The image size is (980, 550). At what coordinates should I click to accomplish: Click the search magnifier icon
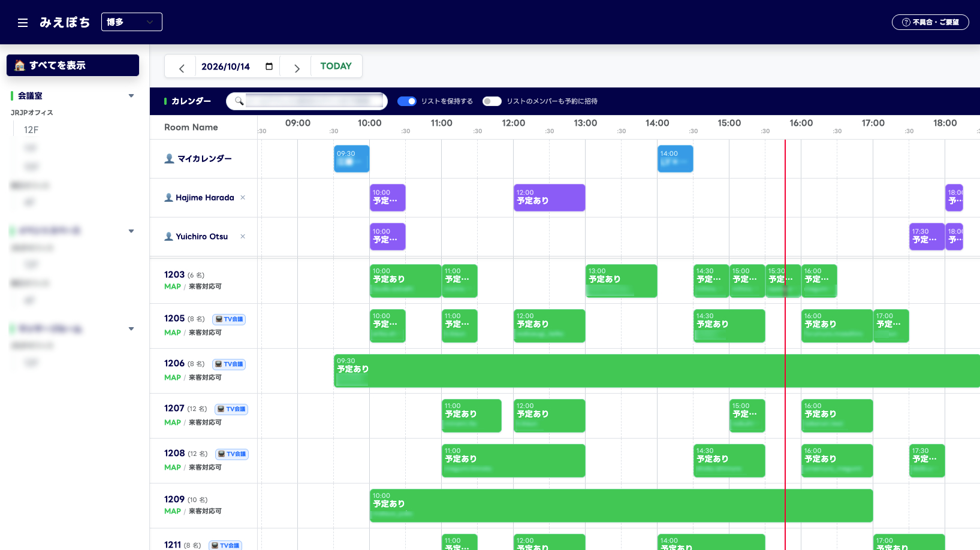click(239, 101)
